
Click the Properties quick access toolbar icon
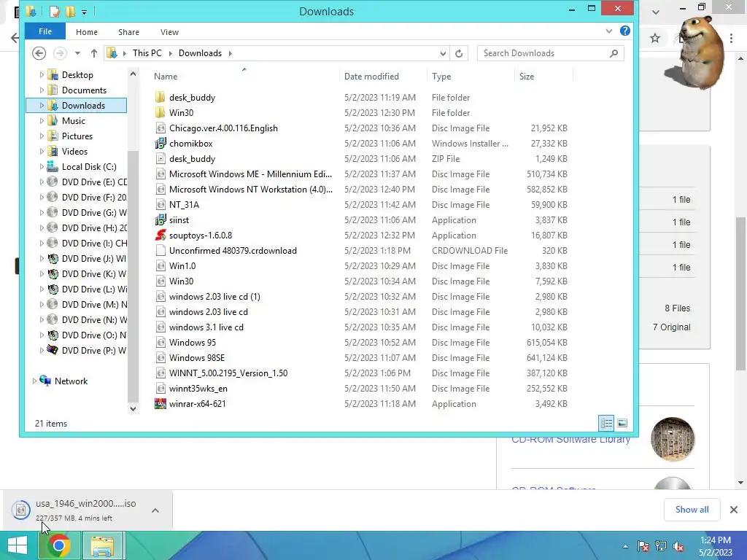pos(54,12)
